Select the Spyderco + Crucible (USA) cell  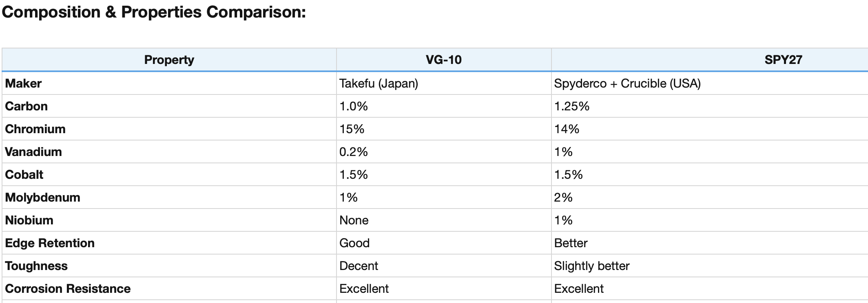click(x=627, y=83)
